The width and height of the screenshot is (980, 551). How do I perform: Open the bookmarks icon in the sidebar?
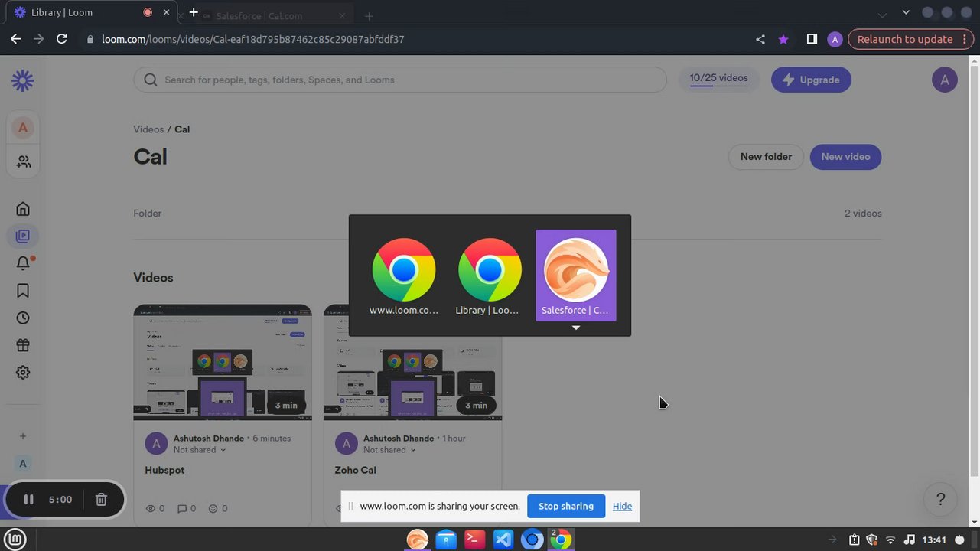click(x=23, y=291)
